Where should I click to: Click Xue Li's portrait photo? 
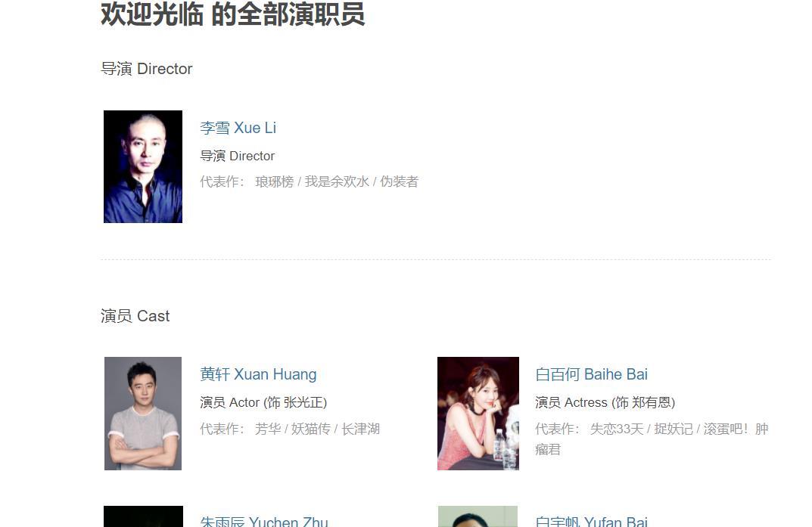coord(143,166)
